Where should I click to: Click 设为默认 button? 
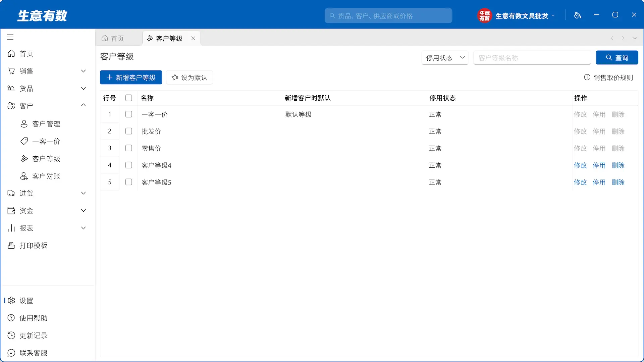190,77
